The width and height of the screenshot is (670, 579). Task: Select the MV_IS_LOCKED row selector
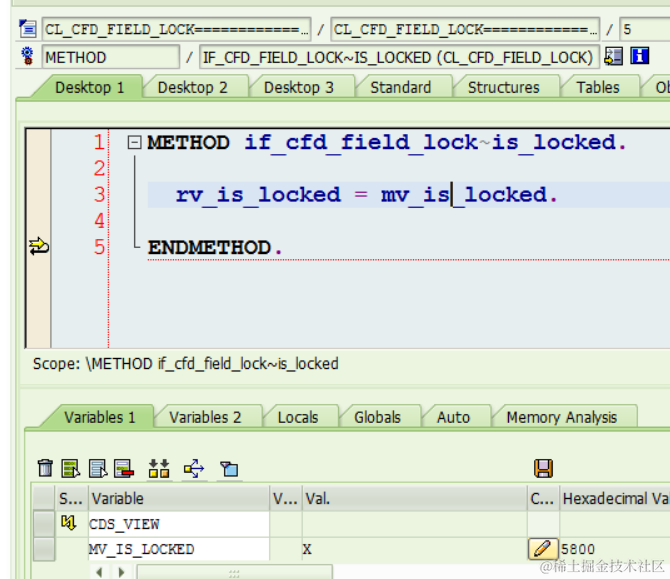(x=44, y=549)
